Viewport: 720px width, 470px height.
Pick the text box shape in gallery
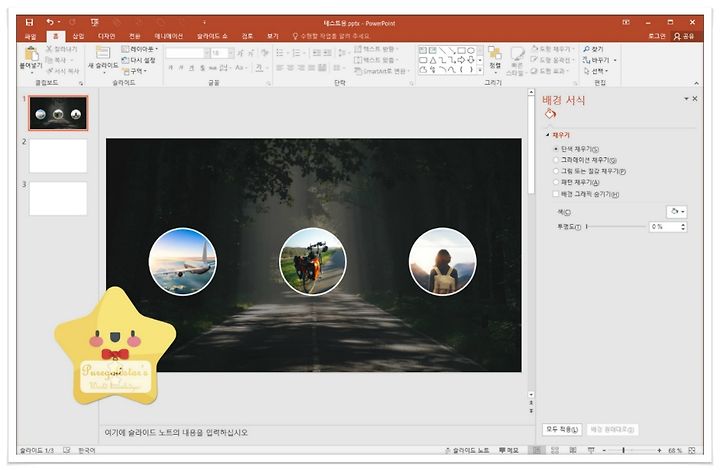tap(423, 50)
